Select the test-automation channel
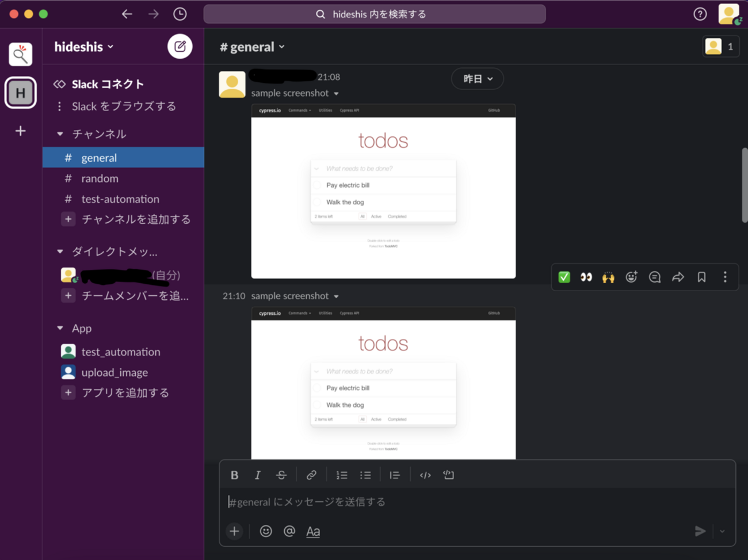The width and height of the screenshot is (748, 560). click(123, 199)
